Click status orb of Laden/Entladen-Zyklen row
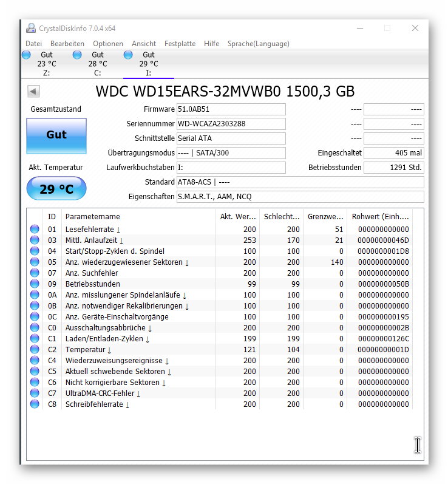 coord(35,338)
